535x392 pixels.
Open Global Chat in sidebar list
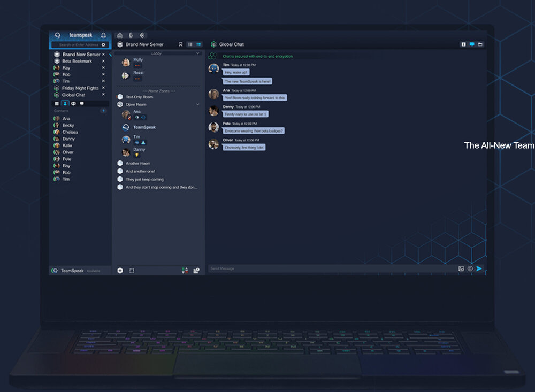coord(70,95)
